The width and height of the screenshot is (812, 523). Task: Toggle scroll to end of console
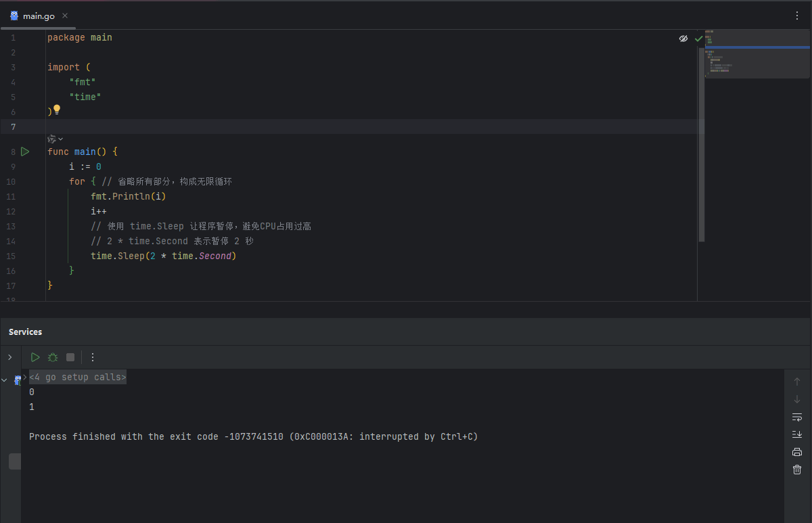coord(797,434)
